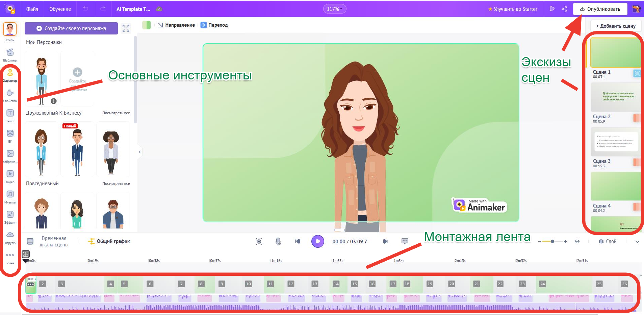Open the subtitles caption icon
Viewport: 644px width, 315px height.
click(x=405, y=241)
